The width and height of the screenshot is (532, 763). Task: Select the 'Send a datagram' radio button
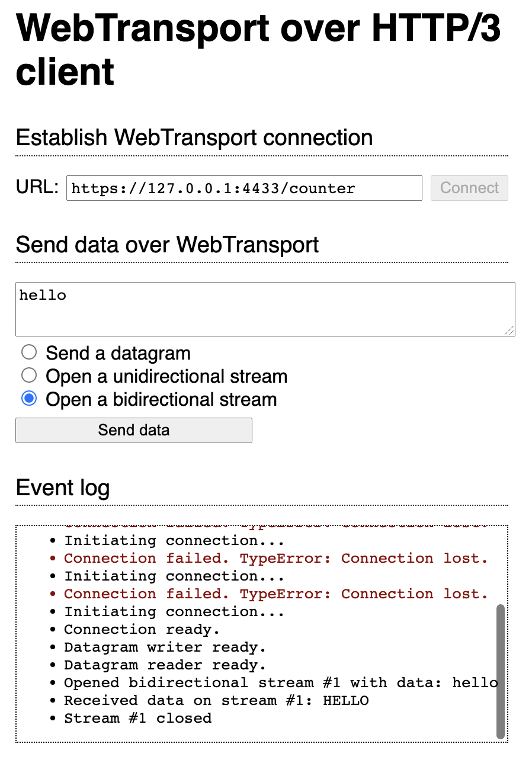29,352
